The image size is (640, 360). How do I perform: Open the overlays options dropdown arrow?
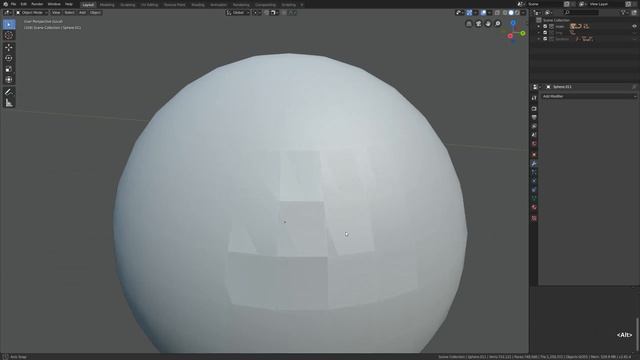pos(489,13)
